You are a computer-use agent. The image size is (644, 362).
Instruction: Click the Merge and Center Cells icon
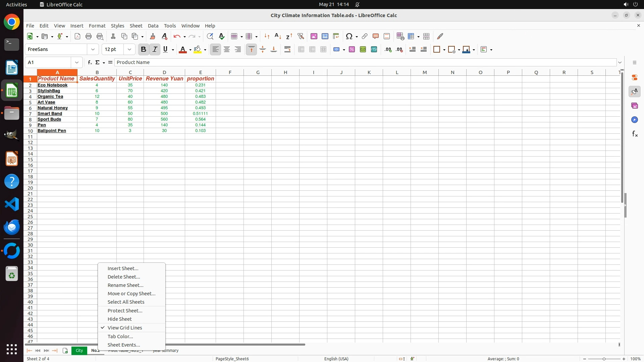[301, 50]
